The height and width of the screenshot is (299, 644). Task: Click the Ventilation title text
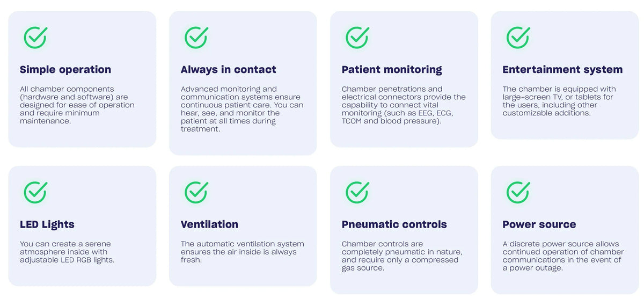click(209, 224)
